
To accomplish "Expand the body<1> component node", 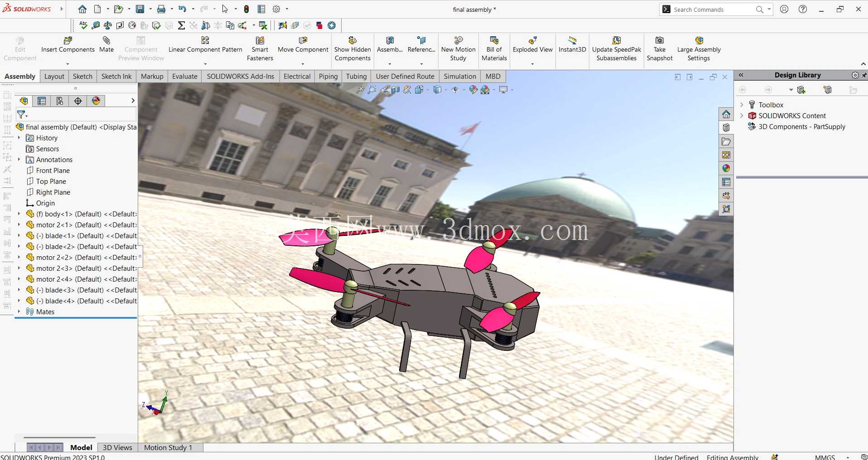I will 19,214.
